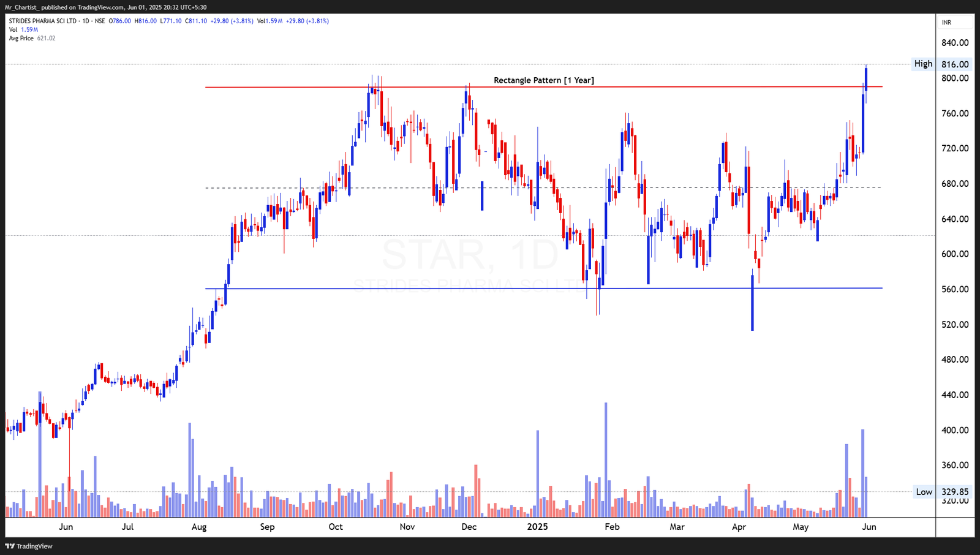Click the C811.10 close value in the legend
This screenshot has width=980, height=555.
click(x=195, y=20)
